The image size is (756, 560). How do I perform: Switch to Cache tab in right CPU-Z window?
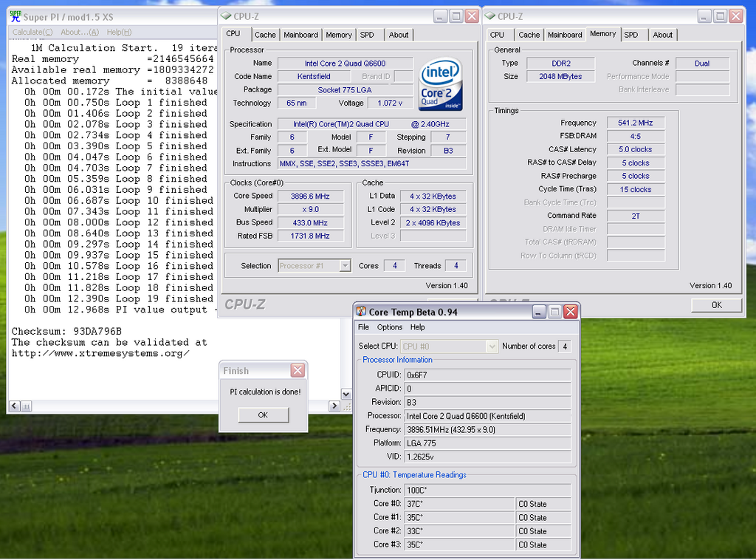(x=529, y=35)
